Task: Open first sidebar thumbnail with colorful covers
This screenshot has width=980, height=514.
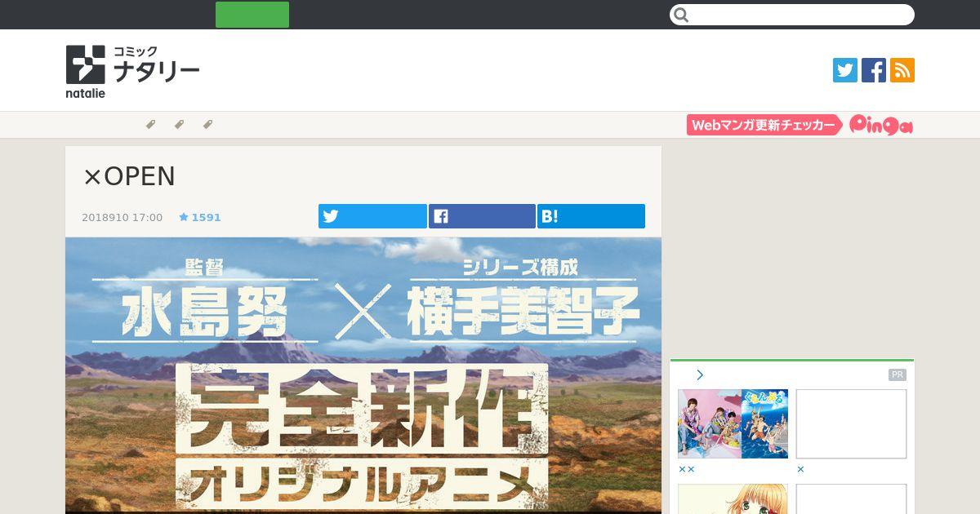Action: 733,423
